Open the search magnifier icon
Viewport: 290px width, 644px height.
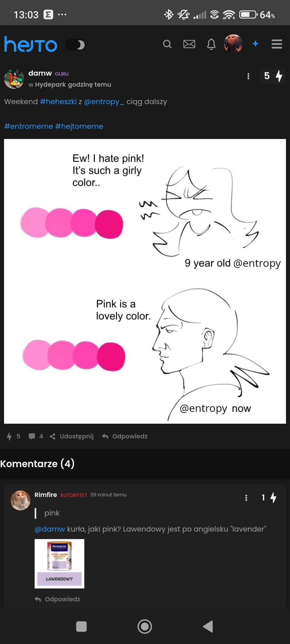point(167,44)
